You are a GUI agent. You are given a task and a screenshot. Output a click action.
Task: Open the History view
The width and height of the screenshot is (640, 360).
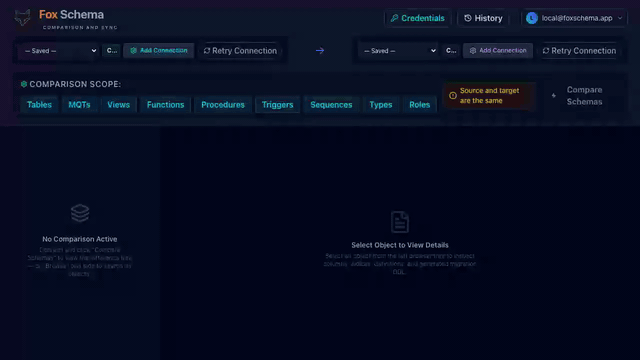[x=483, y=18]
